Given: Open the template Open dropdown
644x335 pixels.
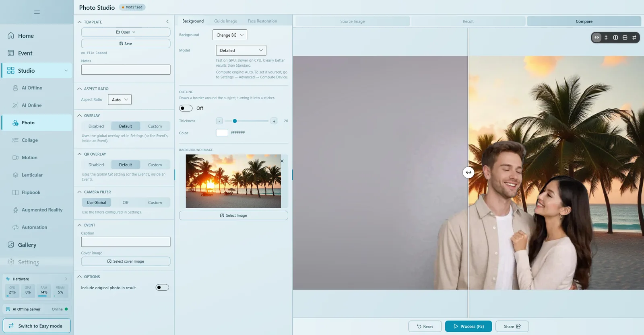Looking at the screenshot, I should [126, 32].
